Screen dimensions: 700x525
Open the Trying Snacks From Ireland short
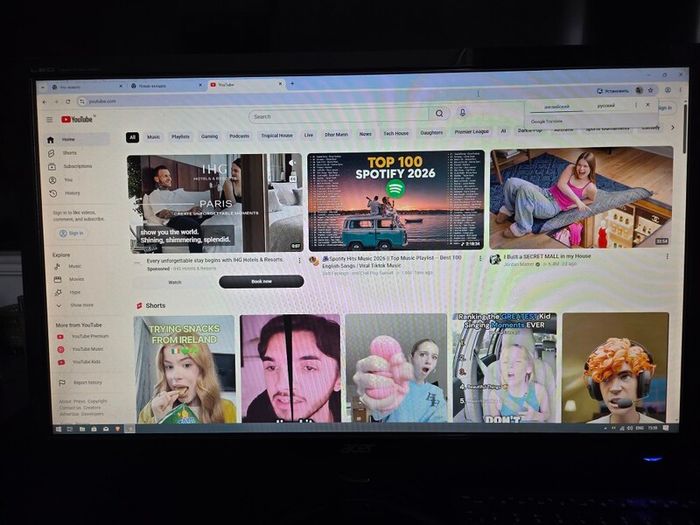pyautogui.click(x=185, y=369)
